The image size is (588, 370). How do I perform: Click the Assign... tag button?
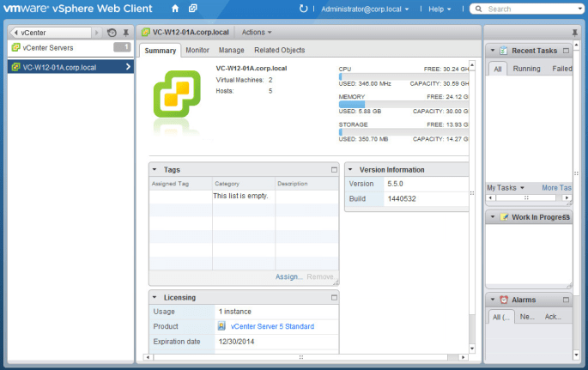pos(288,276)
